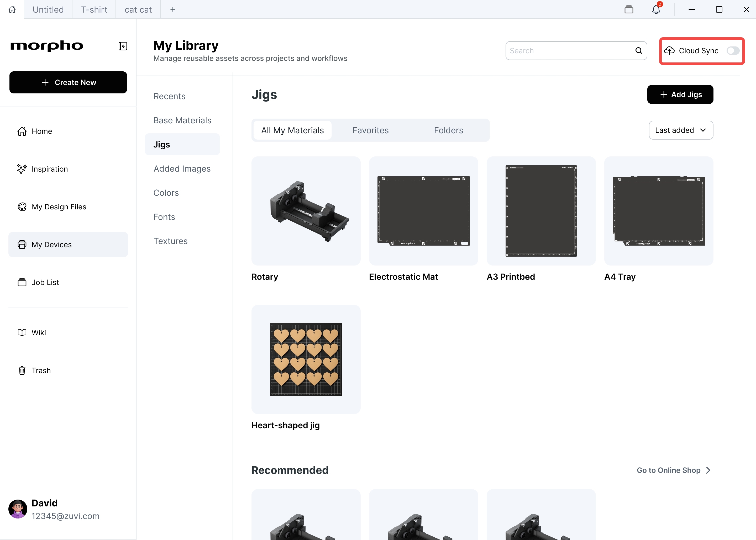Click the Job List stack icon

(22, 282)
